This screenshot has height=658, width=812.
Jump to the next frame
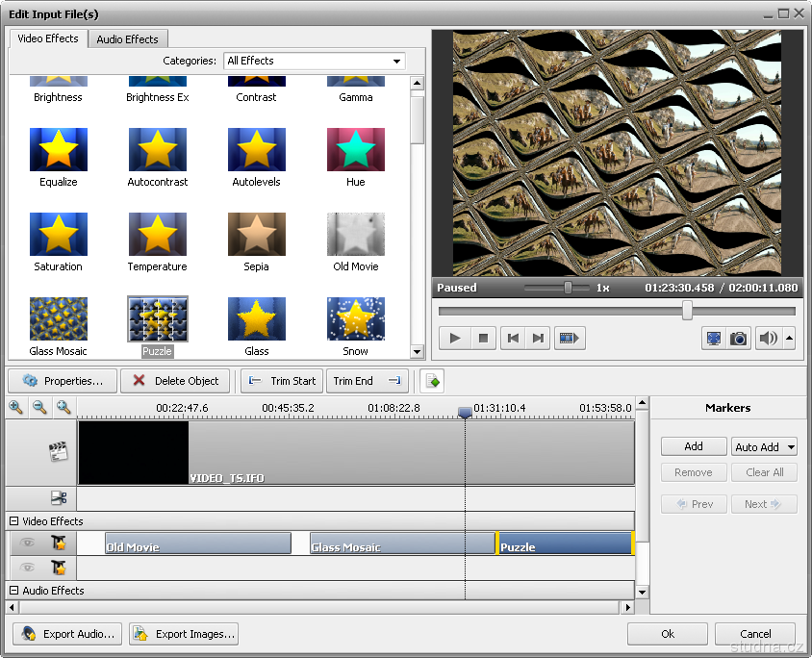[539, 338]
